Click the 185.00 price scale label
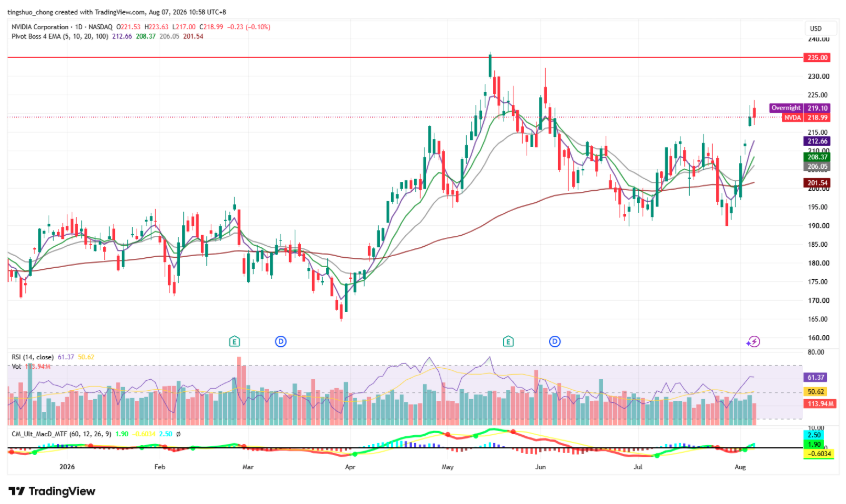Image resolution: width=846 pixels, height=504 pixels. pyautogui.click(x=818, y=244)
